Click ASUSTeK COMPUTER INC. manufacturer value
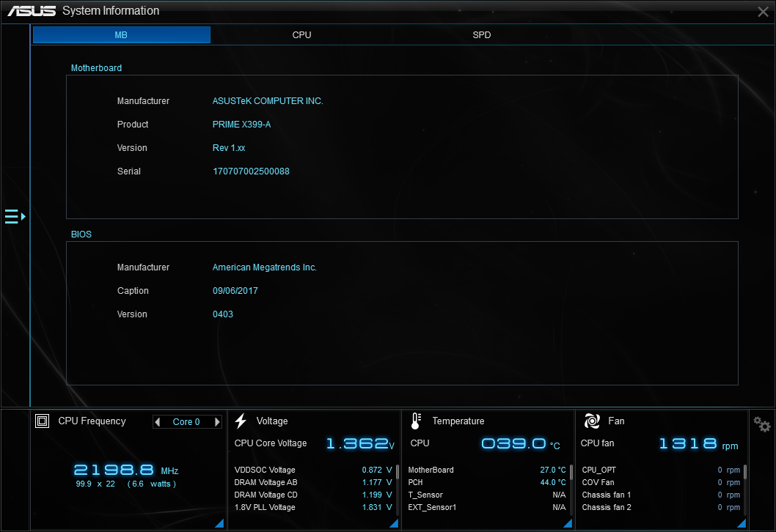 coord(268,101)
